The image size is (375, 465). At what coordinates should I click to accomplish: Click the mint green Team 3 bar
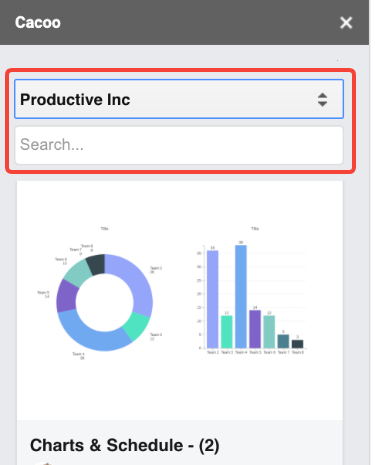coord(227,332)
